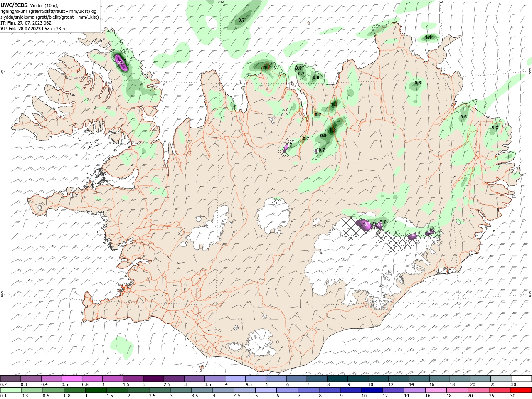Pick the rain scale swatch starting at 12
532x399 pixels.
393,390
